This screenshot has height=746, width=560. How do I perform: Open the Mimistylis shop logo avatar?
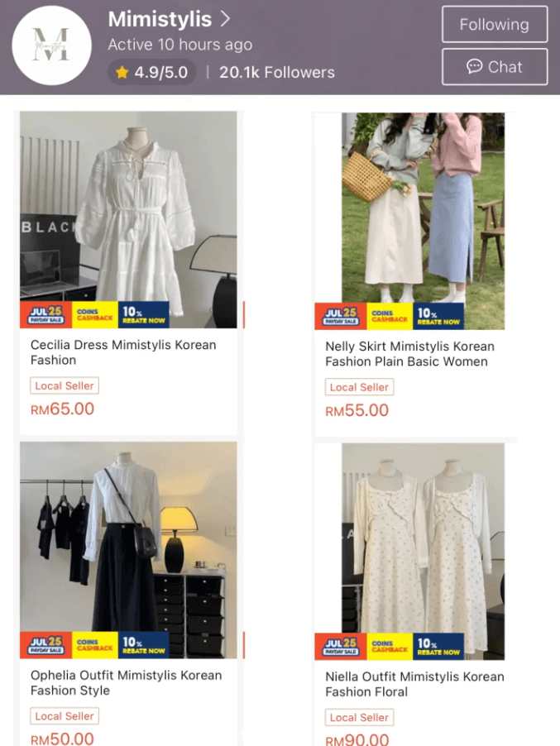(51, 45)
